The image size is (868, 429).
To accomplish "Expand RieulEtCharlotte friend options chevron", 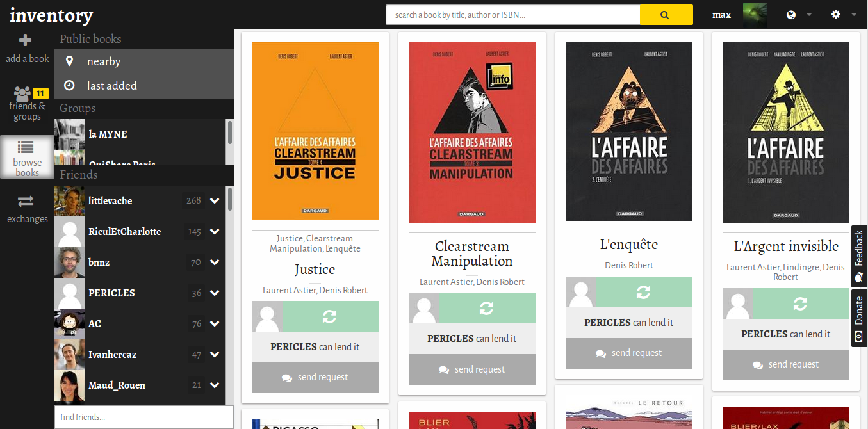I will pyautogui.click(x=215, y=231).
